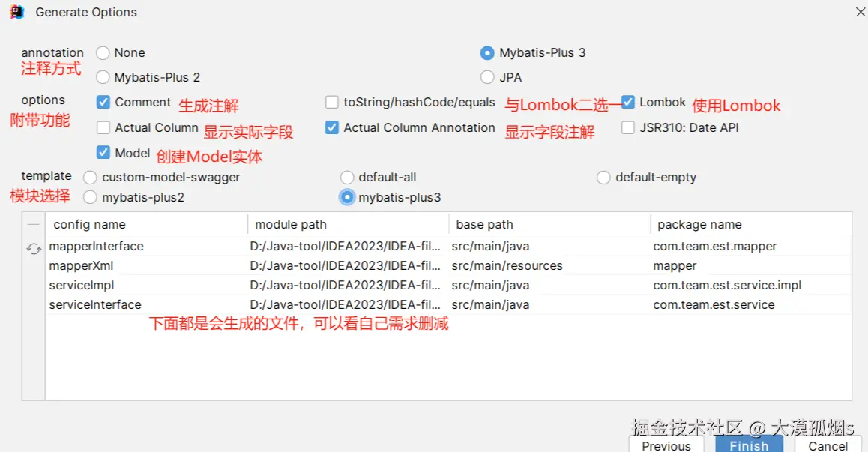Viewport: 868px width, 452px height.
Task: Click the src/main/resources base path cell
Action: (507, 266)
